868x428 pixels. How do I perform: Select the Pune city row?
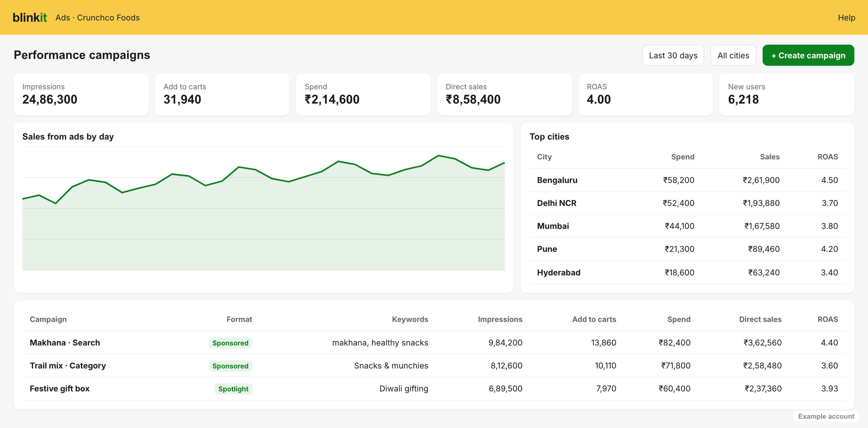pyautogui.click(x=687, y=249)
